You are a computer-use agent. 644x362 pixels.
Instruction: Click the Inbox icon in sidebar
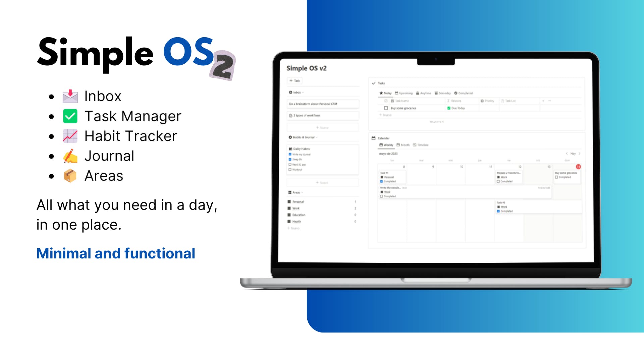(x=290, y=93)
